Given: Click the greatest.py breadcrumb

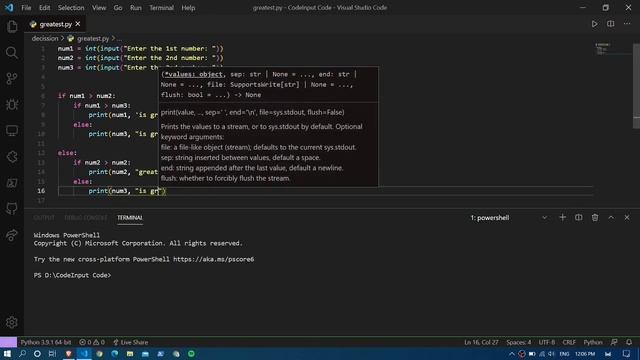Looking at the screenshot, I should [93, 38].
